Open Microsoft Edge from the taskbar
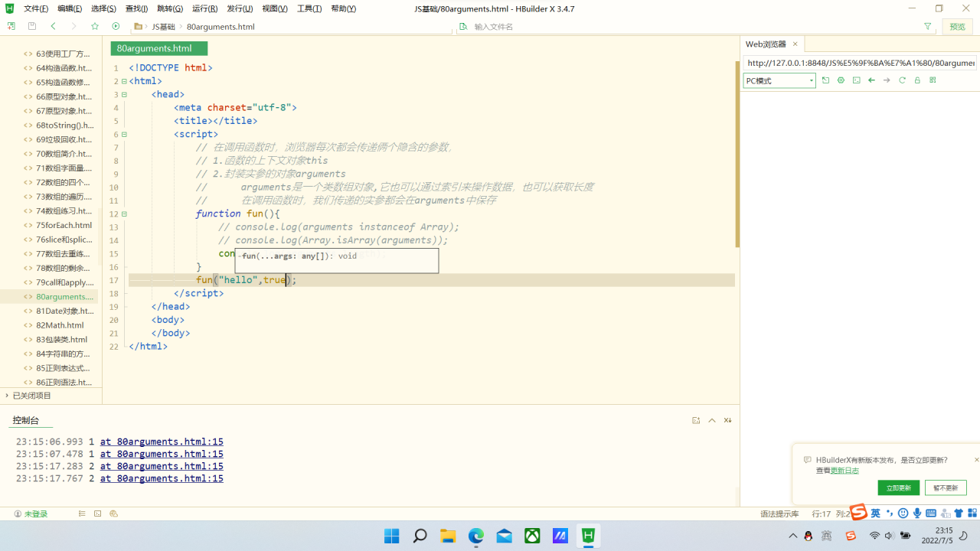The height and width of the screenshot is (551, 980). [476, 536]
